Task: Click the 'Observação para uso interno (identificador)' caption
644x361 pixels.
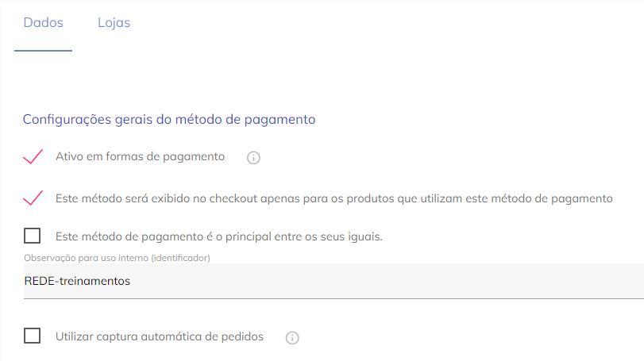Action: coord(117,258)
